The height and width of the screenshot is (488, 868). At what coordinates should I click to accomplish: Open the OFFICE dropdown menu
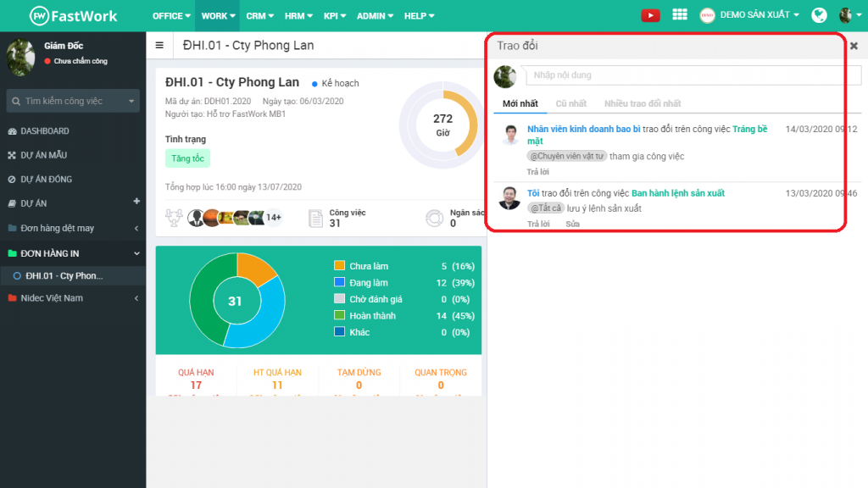point(171,16)
